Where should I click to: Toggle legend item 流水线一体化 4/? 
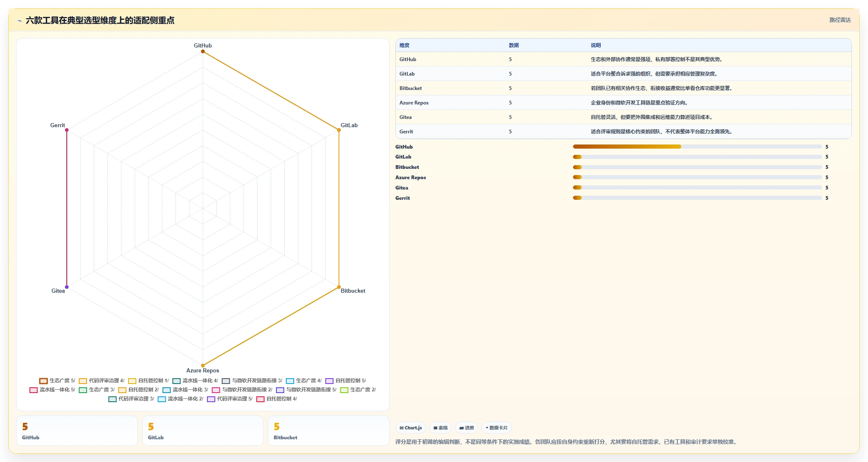pyautogui.click(x=195, y=381)
